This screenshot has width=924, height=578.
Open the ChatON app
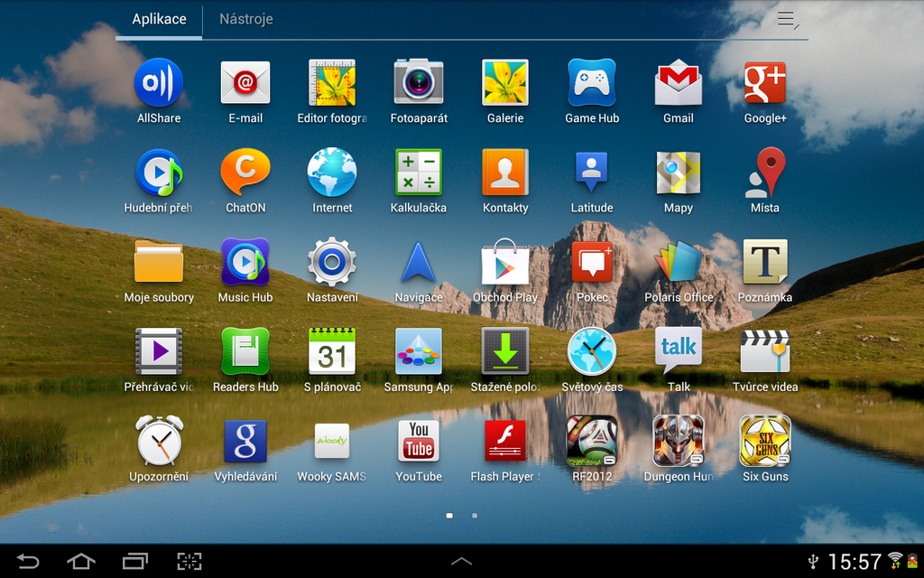[245, 172]
